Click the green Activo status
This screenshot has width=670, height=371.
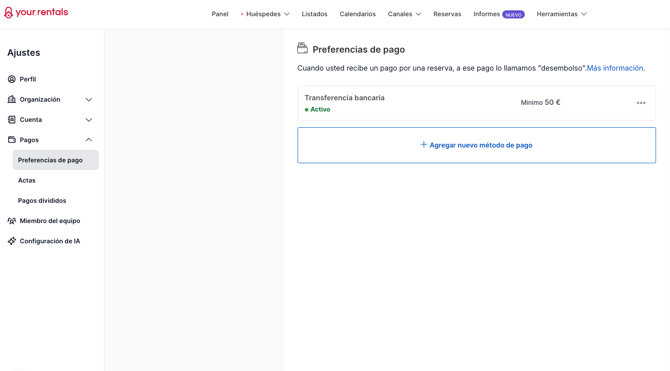(x=317, y=109)
